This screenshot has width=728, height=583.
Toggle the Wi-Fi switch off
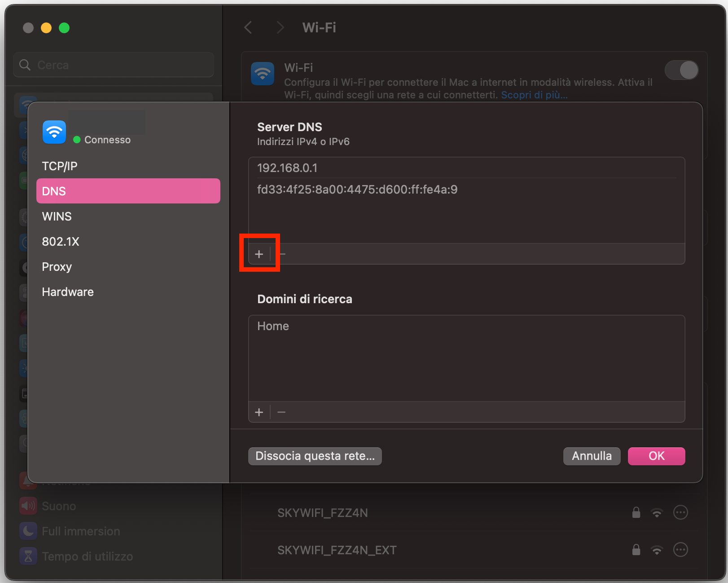click(x=681, y=70)
